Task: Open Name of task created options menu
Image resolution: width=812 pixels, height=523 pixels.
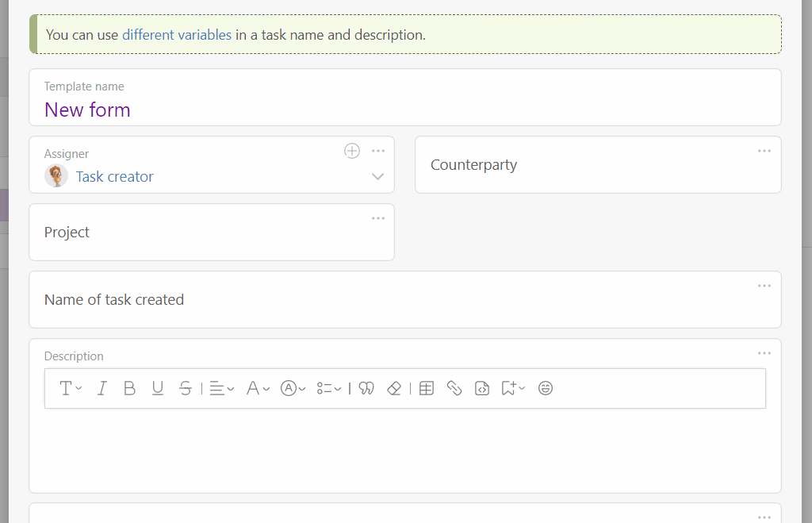Action: tap(764, 286)
